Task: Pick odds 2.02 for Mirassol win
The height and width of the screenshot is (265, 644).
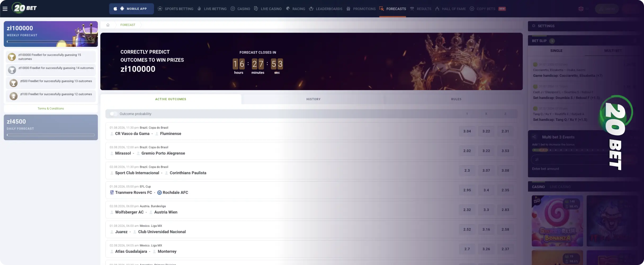Action: (x=467, y=151)
